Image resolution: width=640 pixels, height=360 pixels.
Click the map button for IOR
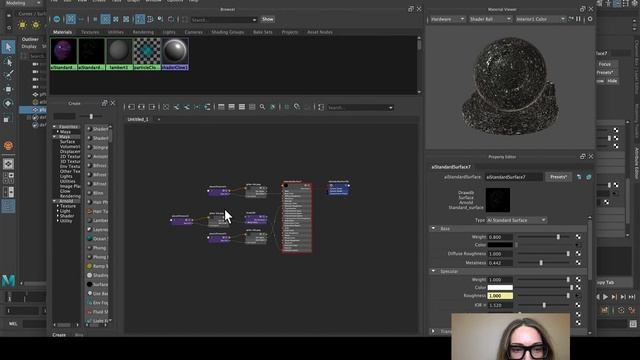point(578,305)
